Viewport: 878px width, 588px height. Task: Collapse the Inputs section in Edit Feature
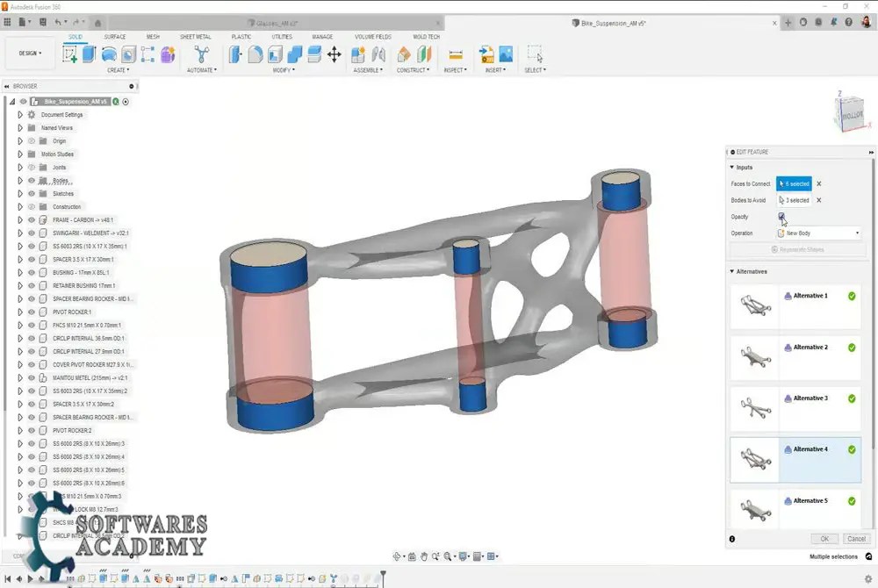[731, 167]
